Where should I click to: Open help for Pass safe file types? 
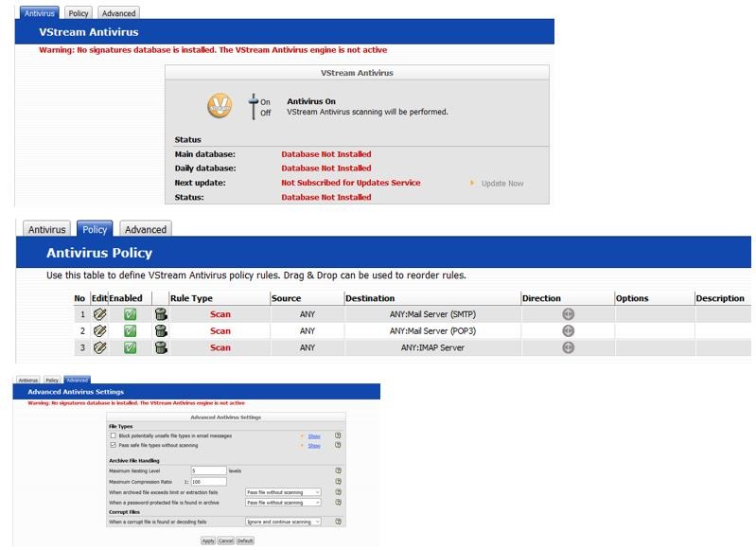coord(338,445)
